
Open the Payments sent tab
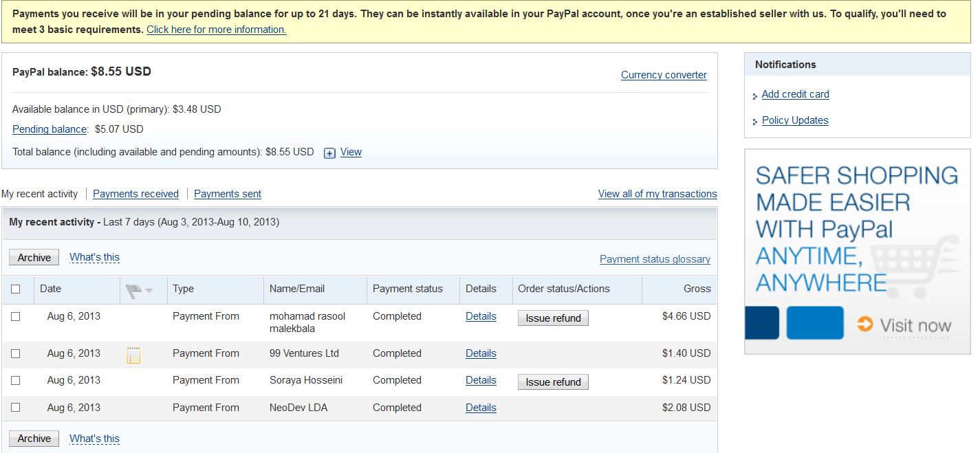228,194
